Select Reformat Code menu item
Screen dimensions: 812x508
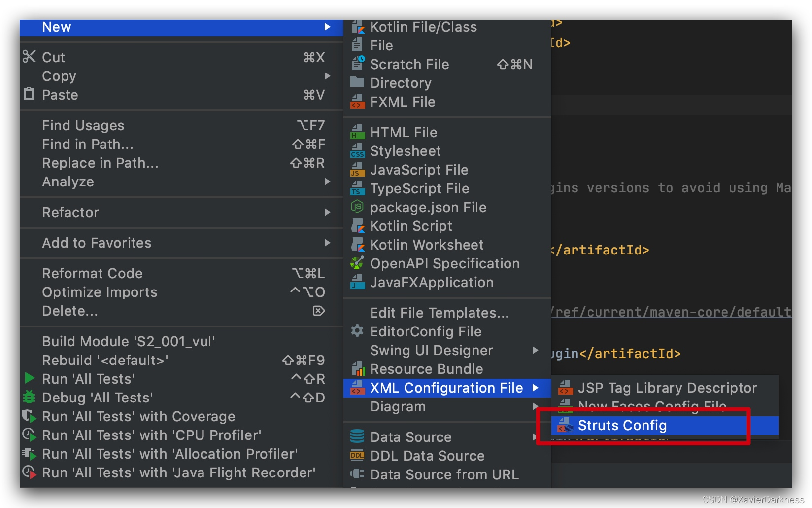[181, 273]
